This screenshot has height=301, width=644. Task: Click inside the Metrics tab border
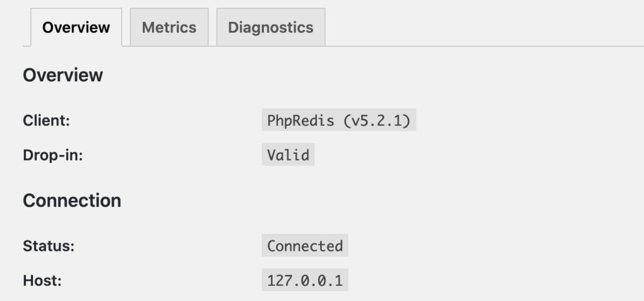(x=169, y=27)
